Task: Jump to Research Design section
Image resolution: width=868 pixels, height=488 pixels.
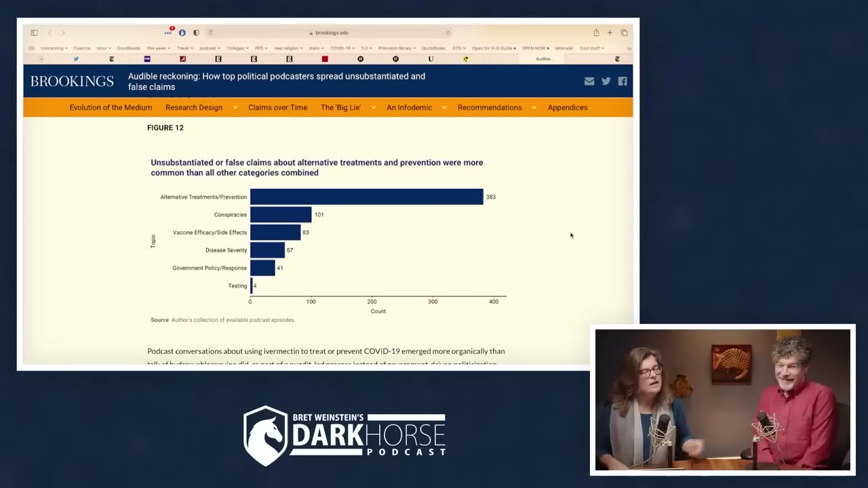Action: click(194, 107)
